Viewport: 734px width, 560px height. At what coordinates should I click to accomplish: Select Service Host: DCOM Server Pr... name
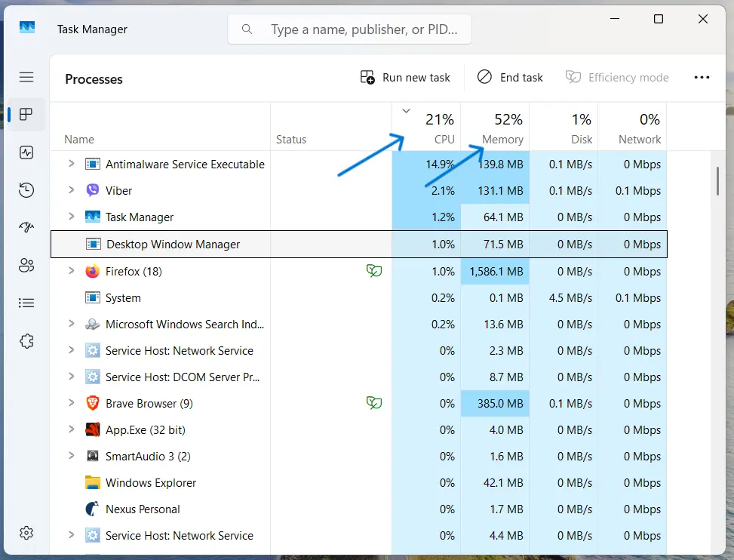[182, 377]
